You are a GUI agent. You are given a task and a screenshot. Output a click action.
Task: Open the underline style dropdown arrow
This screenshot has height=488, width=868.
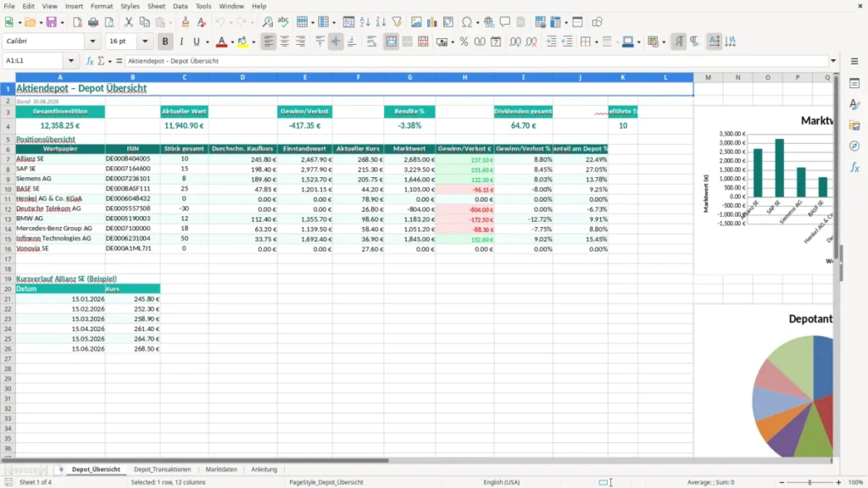207,42
